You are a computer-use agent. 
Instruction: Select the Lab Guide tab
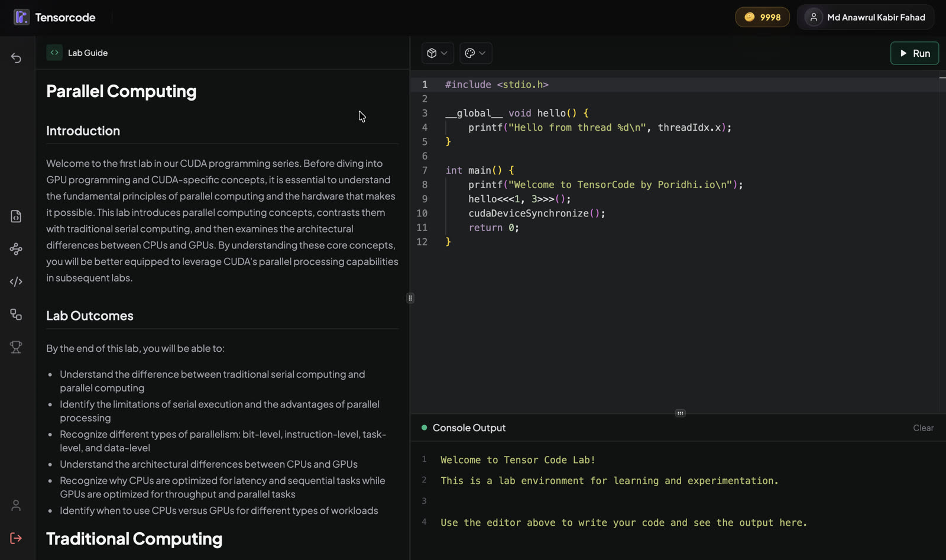pyautogui.click(x=77, y=53)
